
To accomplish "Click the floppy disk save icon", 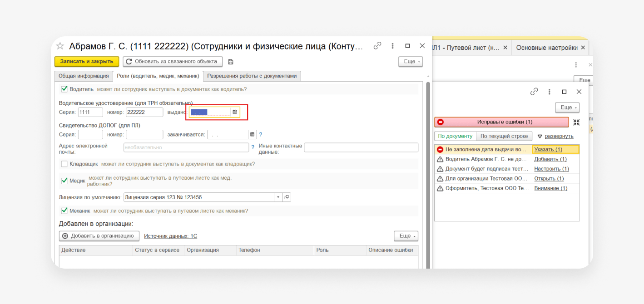I will (x=230, y=62).
